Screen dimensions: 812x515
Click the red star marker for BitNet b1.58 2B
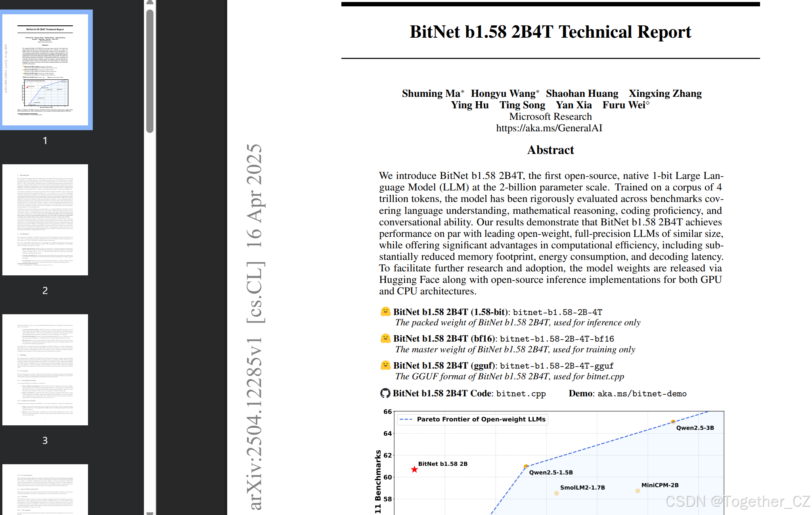414,470
